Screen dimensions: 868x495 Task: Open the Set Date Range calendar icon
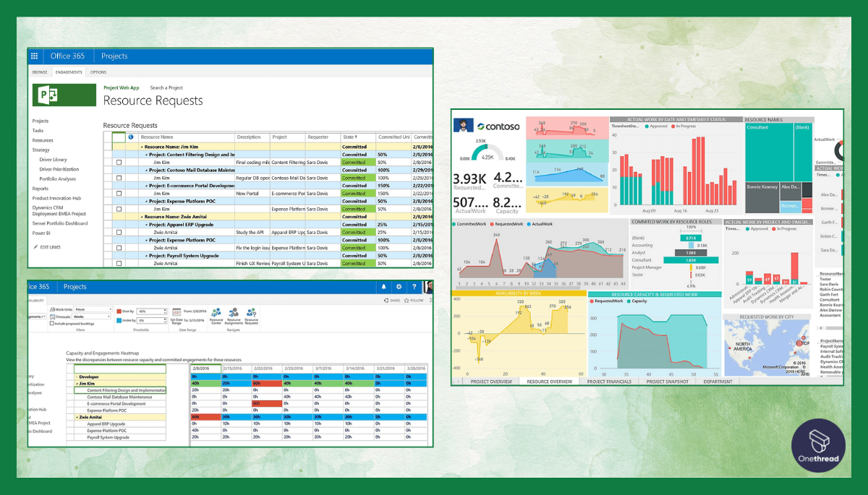[x=176, y=312]
